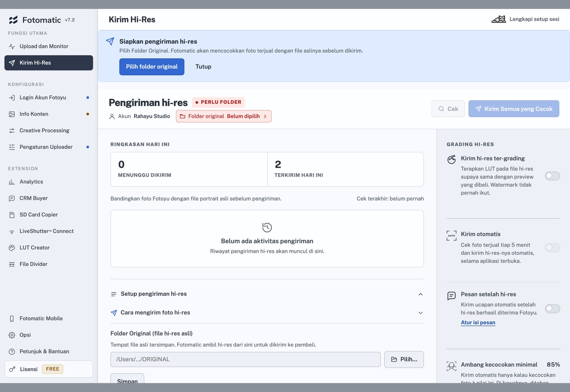Click the Cara mengirim foto paper plane icon
The width and height of the screenshot is (570, 392).
coord(114,313)
